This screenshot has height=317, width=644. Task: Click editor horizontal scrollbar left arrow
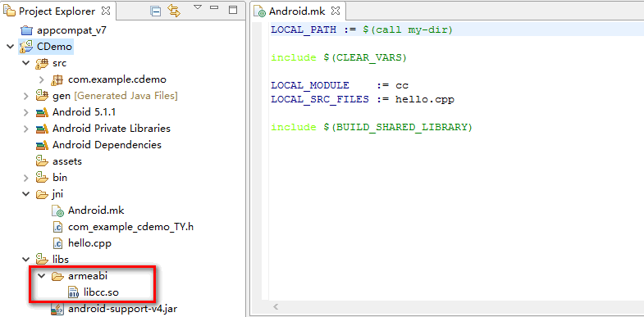coord(276,306)
